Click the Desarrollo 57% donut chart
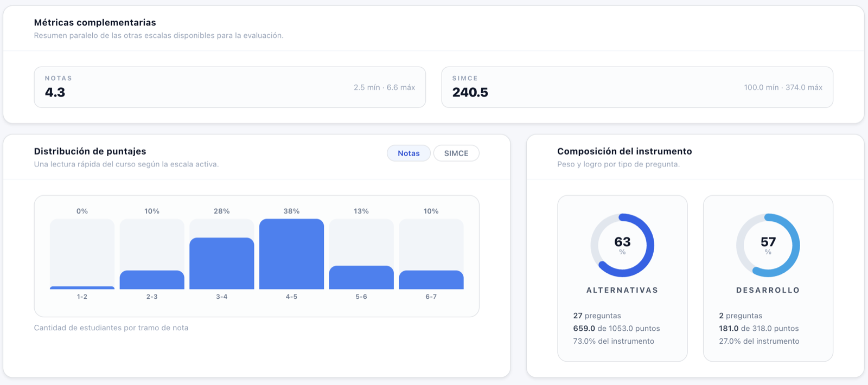The height and width of the screenshot is (385, 868). 768,245
